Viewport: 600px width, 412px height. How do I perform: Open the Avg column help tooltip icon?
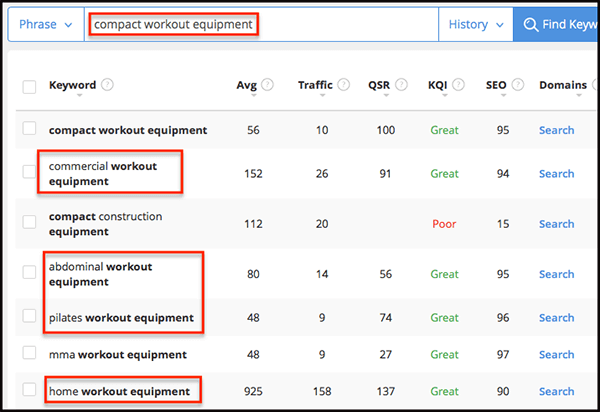pyautogui.click(x=267, y=85)
